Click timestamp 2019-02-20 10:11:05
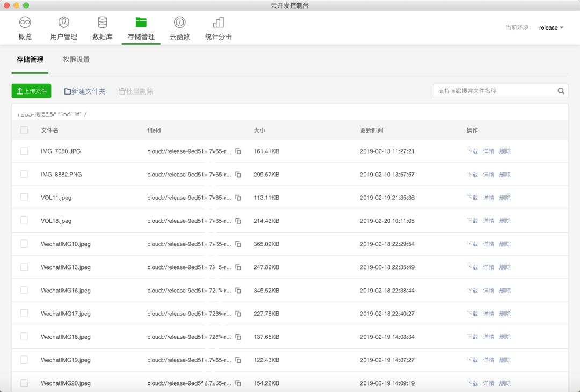This screenshot has height=392, width=580. (x=387, y=221)
